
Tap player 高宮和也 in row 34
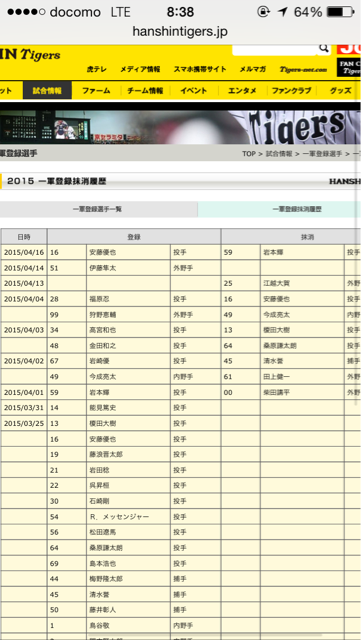coord(103,330)
